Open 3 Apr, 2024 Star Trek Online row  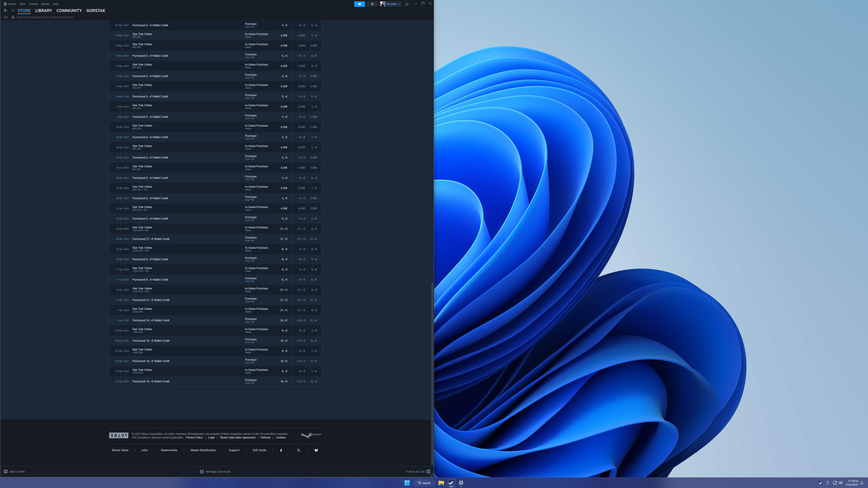point(215,310)
